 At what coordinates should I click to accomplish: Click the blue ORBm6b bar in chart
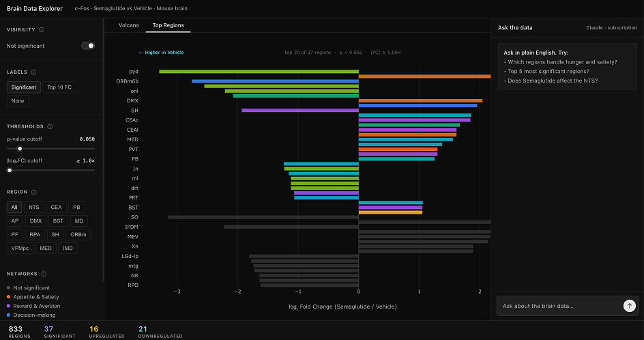pyautogui.click(x=275, y=81)
